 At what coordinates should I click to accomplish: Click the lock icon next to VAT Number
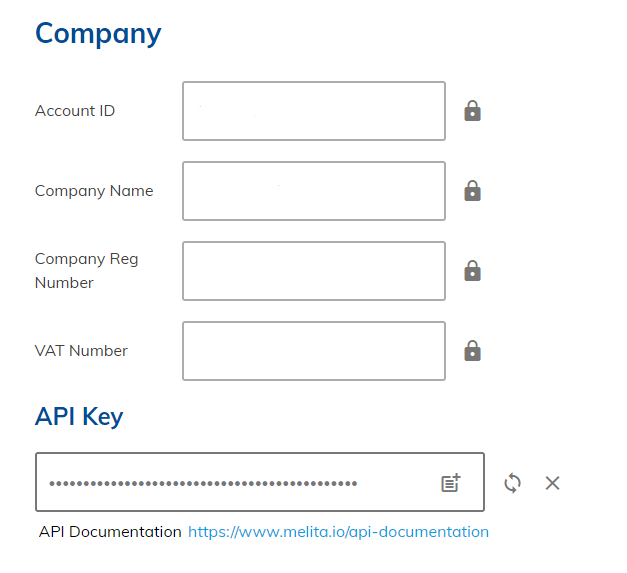pyautogui.click(x=473, y=351)
